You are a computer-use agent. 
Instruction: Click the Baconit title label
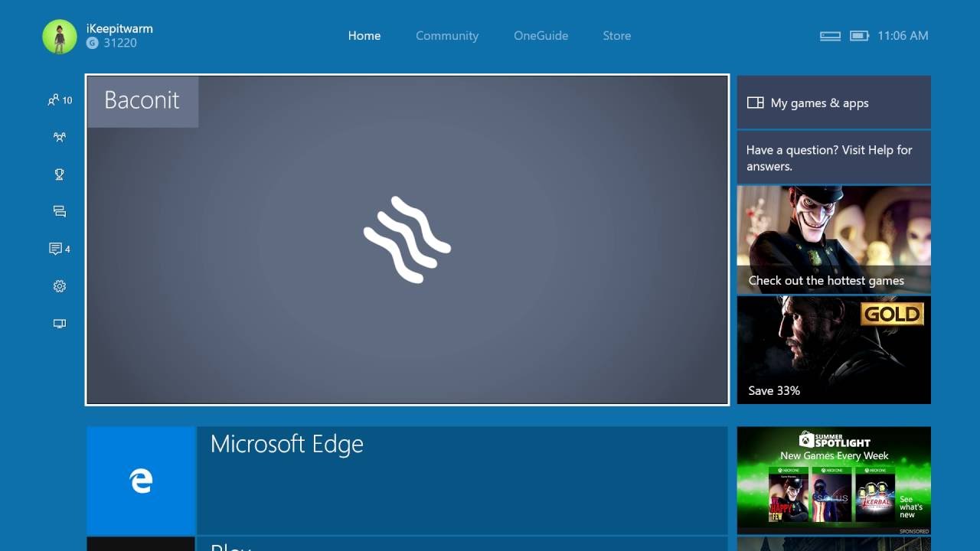click(142, 100)
